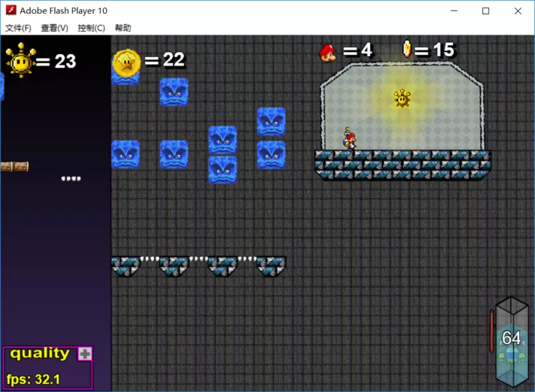This screenshot has height=392, width=535.
Task: Maximize the Flash Player window
Action: click(486, 11)
